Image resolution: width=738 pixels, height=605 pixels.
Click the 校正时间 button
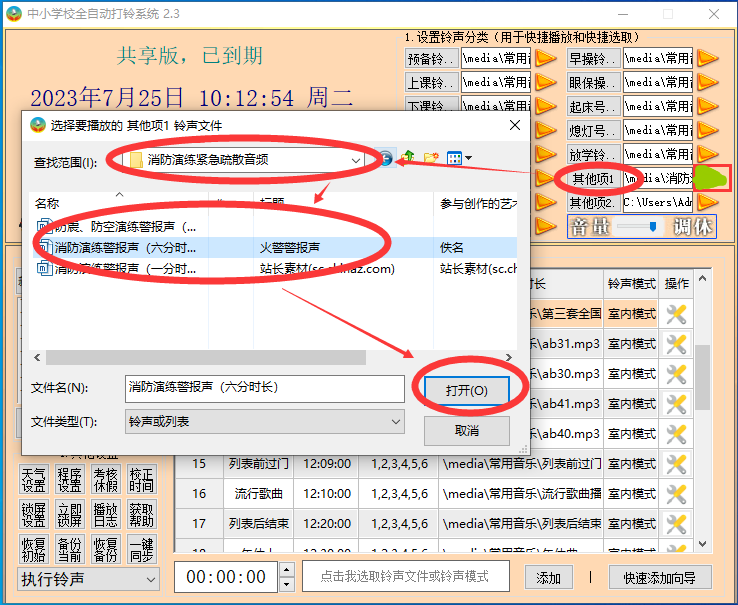pos(142,480)
